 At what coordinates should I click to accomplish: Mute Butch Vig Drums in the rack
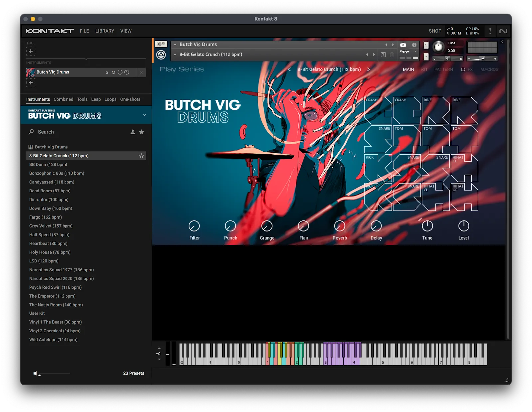(x=113, y=72)
